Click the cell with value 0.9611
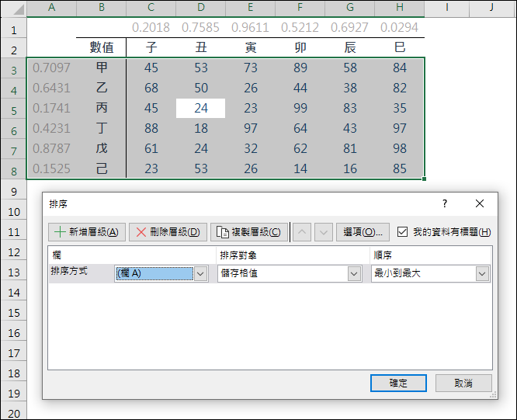The height and width of the screenshot is (420, 517). click(x=251, y=27)
